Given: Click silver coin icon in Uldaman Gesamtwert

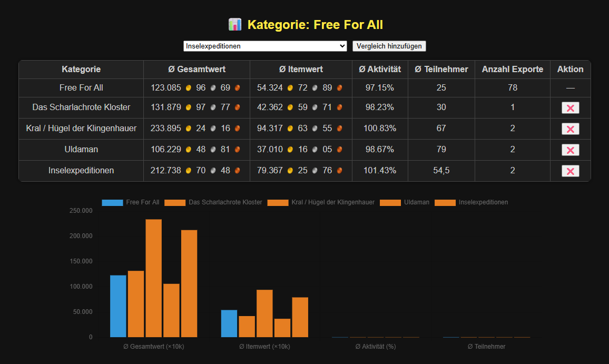Looking at the screenshot, I should pos(213,150).
